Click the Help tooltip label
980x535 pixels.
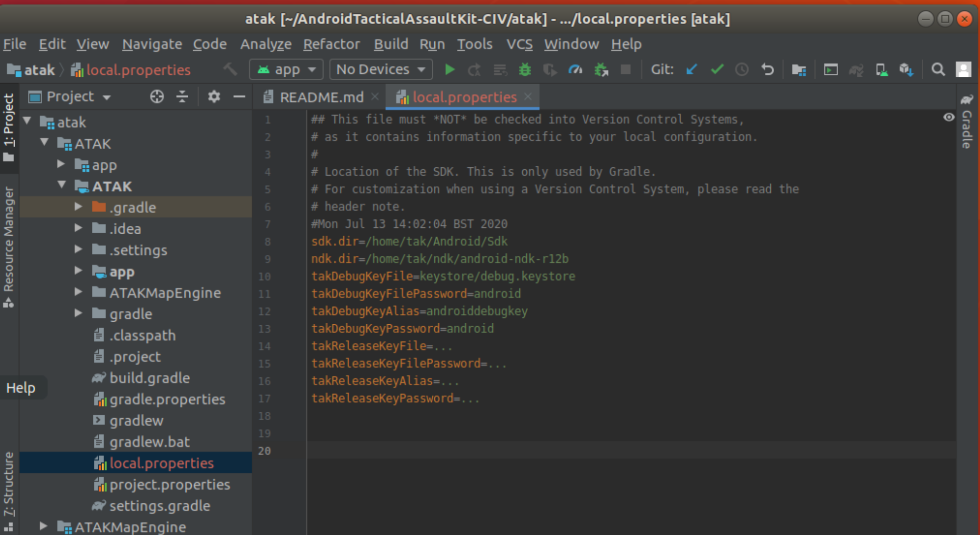(21, 388)
